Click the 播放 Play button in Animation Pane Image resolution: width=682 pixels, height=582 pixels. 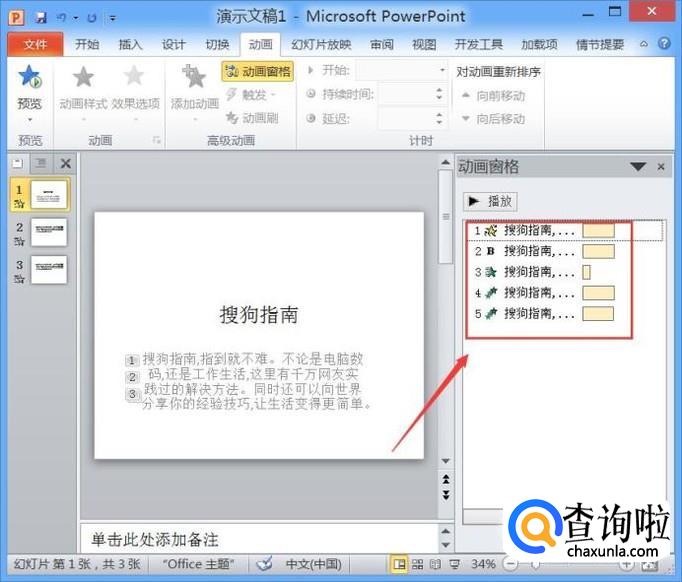[490, 201]
